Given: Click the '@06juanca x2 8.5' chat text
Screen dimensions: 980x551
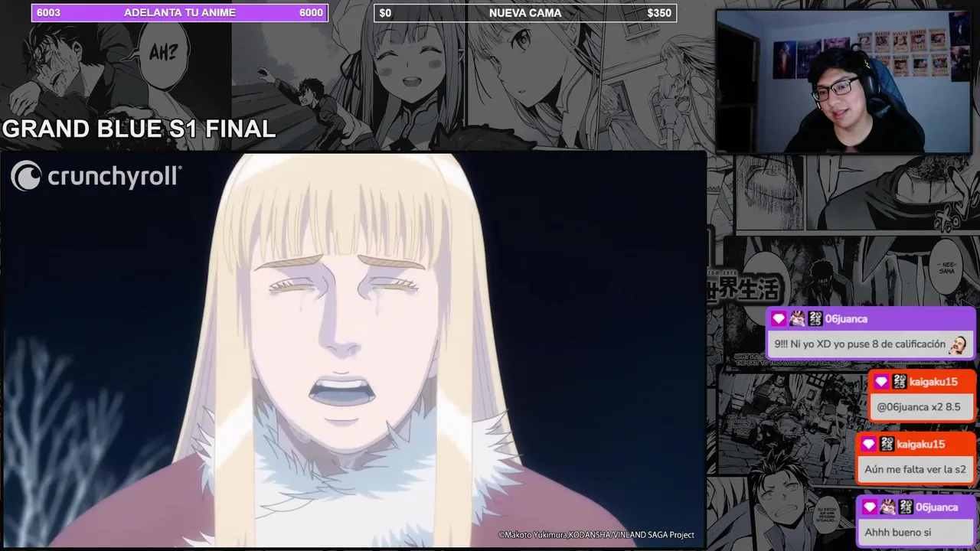Looking at the screenshot, I should (918, 407).
